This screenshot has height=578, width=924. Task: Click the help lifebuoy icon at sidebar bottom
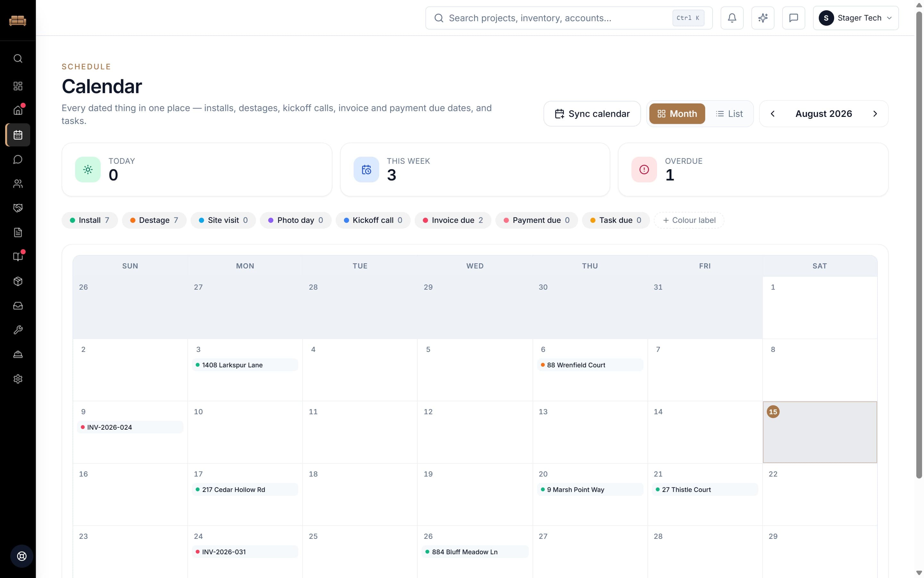22,556
